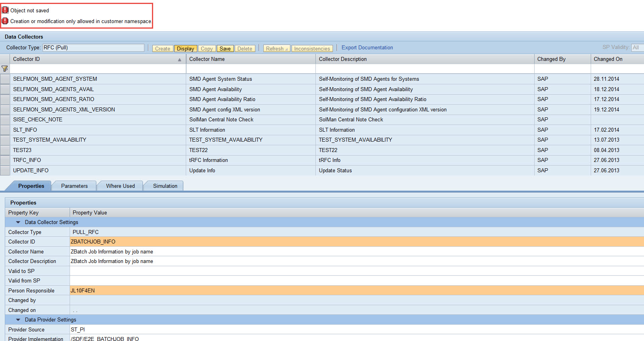The height and width of the screenshot is (341, 644).
Task: Click SMD Agent System Status name cell
Action: pyautogui.click(x=251, y=79)
